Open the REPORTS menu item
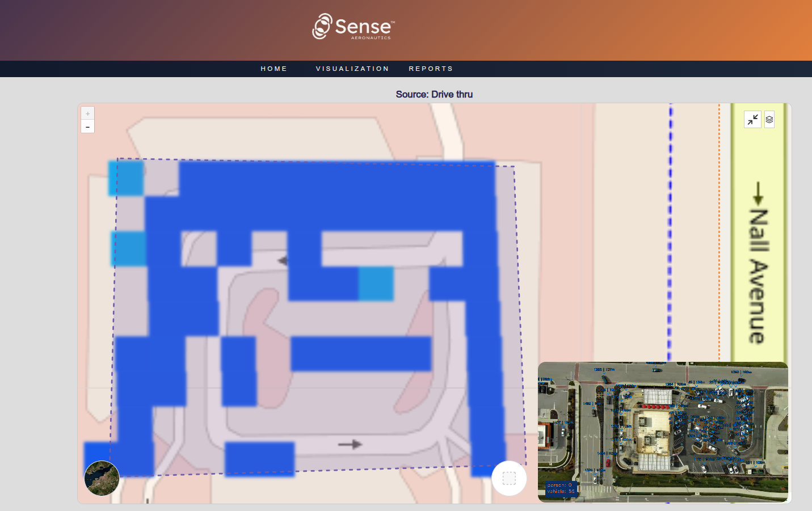812x511 pixels. 431,69
